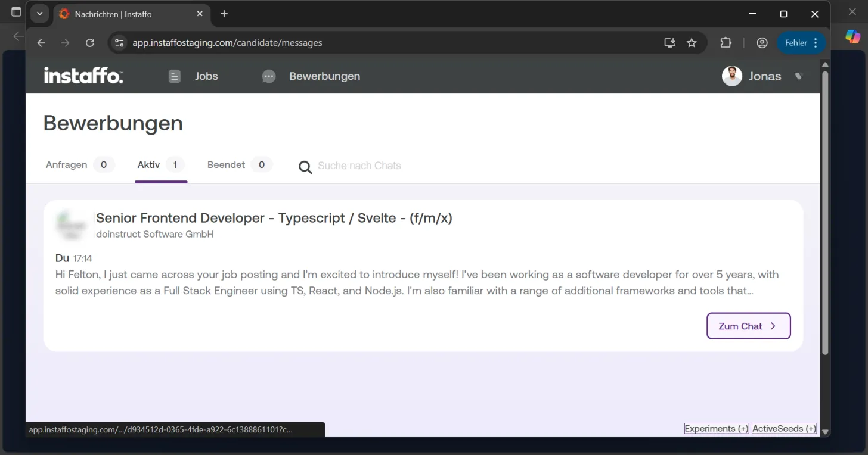The image size is (868, 455).
Task: Reload the page
Action: point(90,43)
